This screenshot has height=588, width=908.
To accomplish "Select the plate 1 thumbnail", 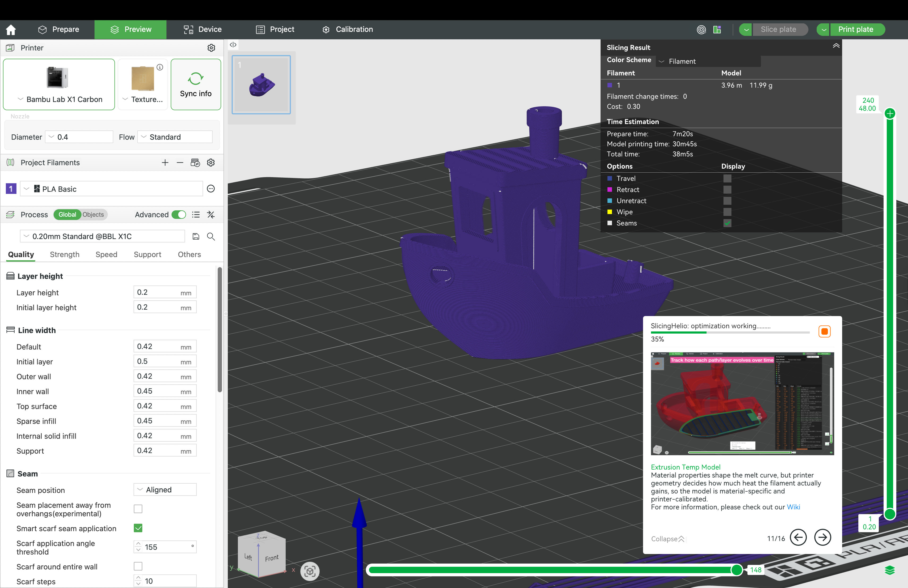I will 261,85.
